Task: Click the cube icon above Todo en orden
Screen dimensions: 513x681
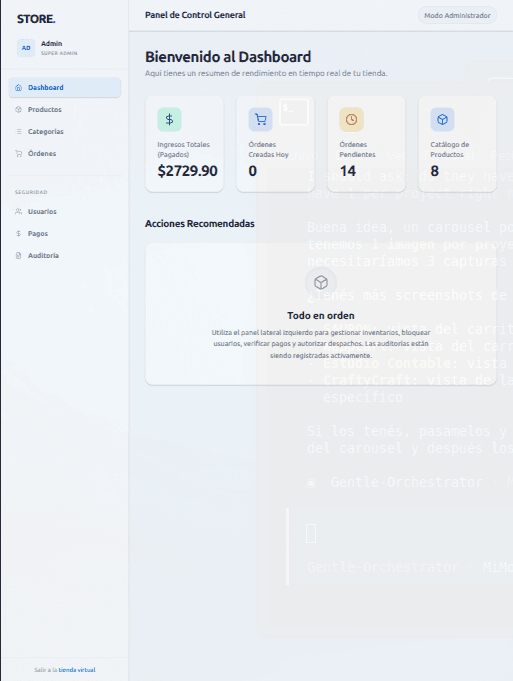Action: [321, 283]
